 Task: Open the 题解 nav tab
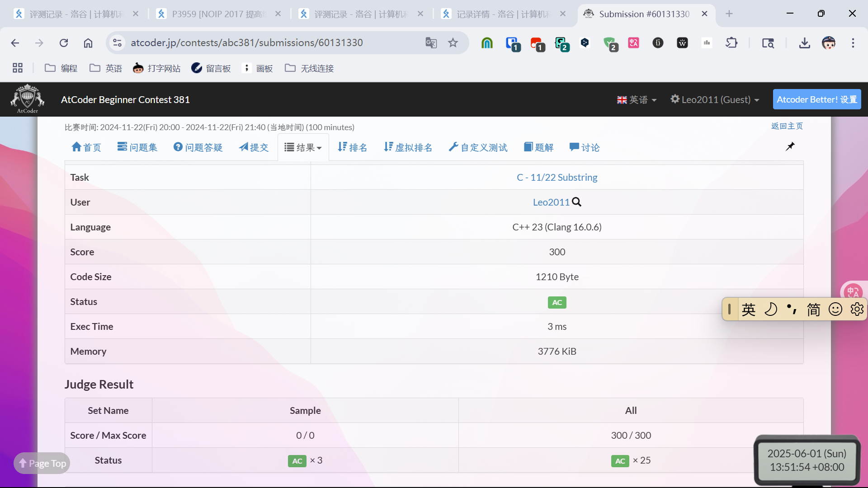pyautogui.click(x=539, y=147)
